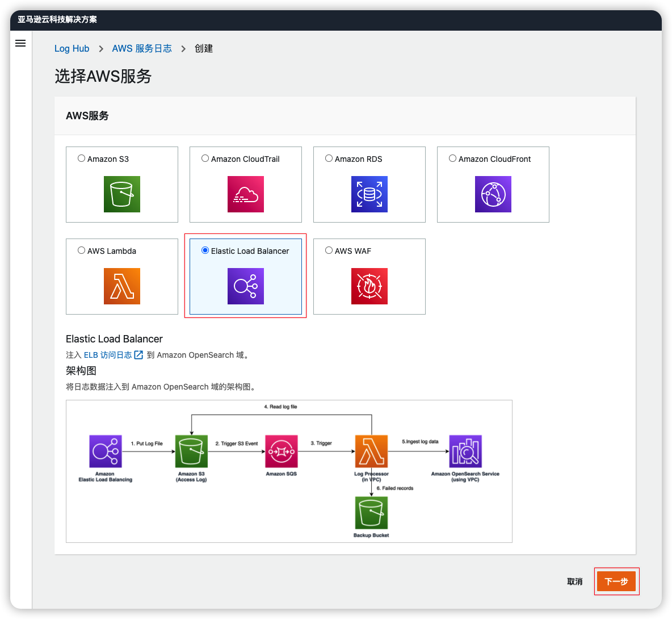Select the Elastic Load Balancer radio button
Screen dimensions: 672x619
pos(205,250)
